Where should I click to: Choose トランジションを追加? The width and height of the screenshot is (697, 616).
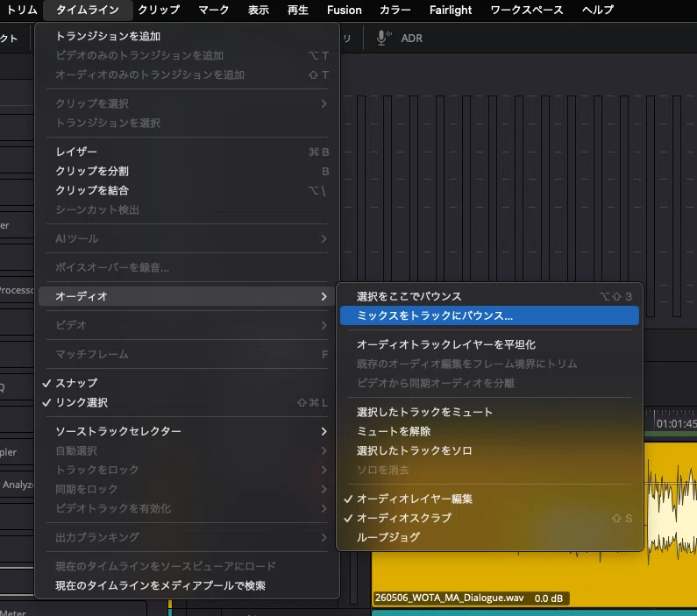187,36
